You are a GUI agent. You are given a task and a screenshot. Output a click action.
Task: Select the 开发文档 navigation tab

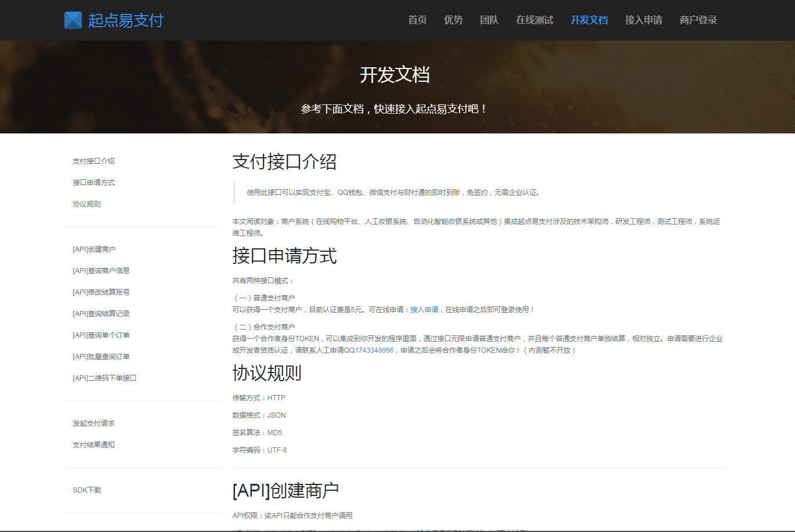(589, 20)
